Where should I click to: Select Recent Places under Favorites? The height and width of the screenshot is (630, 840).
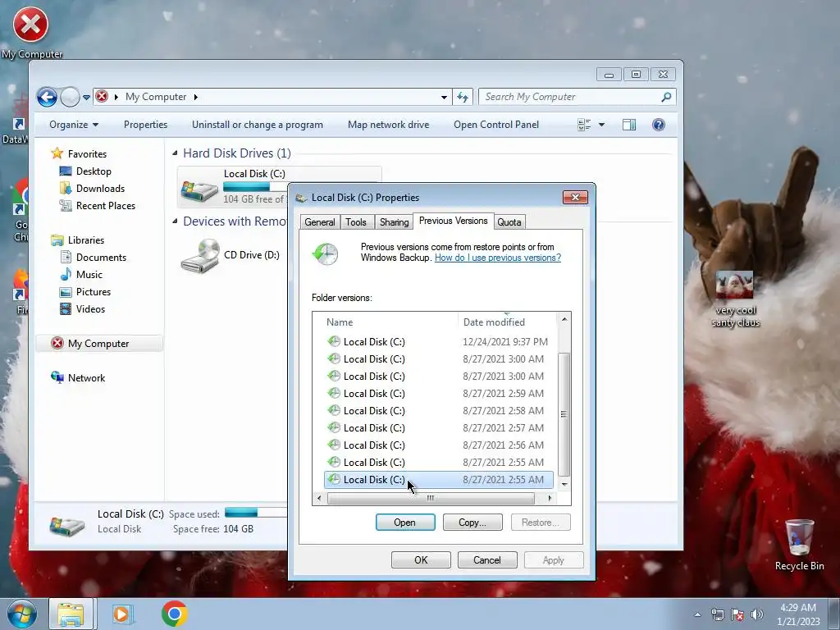pos(97,206)
